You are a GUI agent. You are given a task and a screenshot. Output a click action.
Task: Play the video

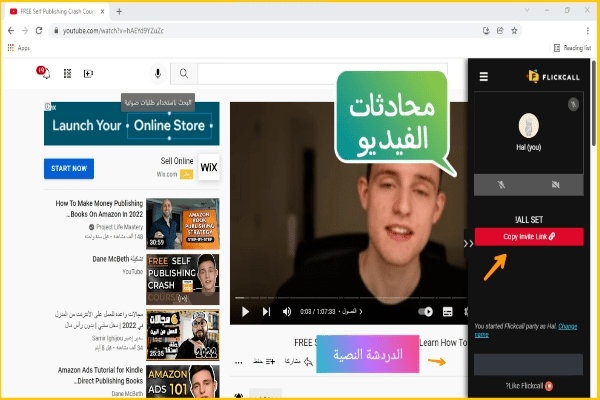[x=245, y=312]
